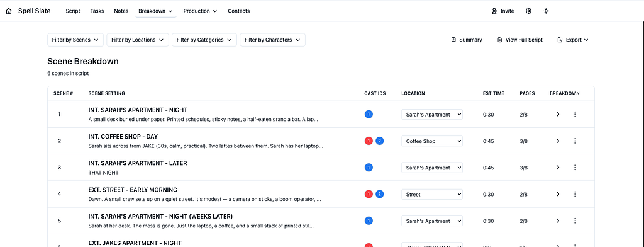
Task: Change location dropdown for scene 1
Action: (x=431, y=115)
